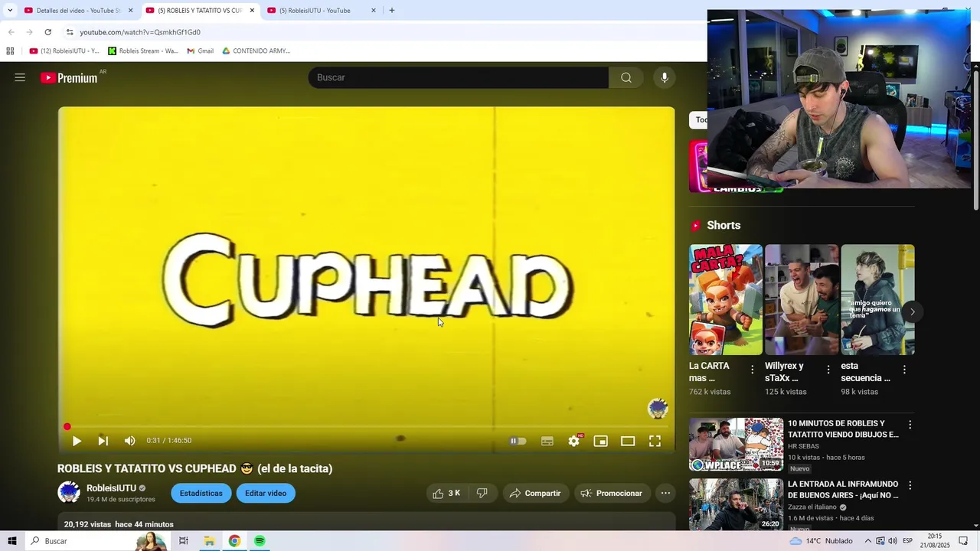The height and width of the screenshot is (551, 980).
Task: Toggle autoplay switch in player
Action: click(518, 441)
